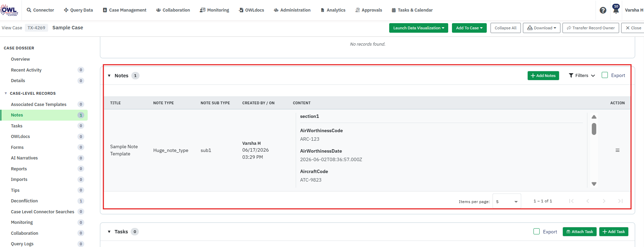Open the Download dropdown button
This screenshot has width=644, height=247.
point(542,28)
